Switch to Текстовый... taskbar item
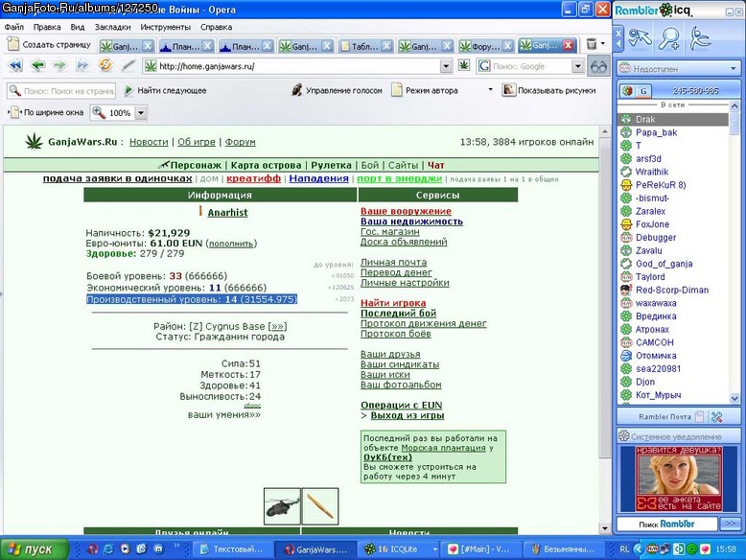The height and width of the screenshot is (560, 746). pos(234,549)
